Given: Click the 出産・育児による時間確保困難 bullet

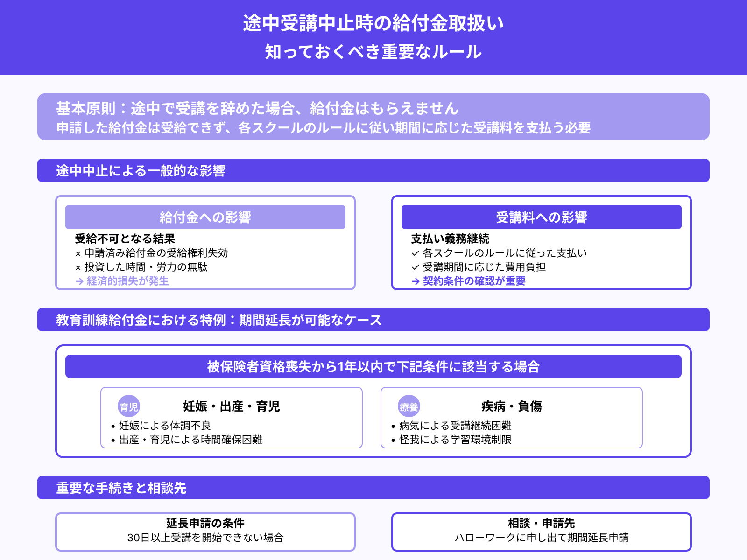Looking at the screenshot, I should pyautogui.click(x=186, y=440).
